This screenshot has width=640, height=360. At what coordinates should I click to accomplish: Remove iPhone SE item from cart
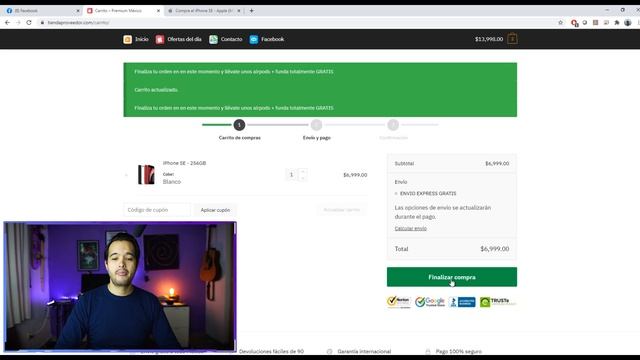[126, 175]
